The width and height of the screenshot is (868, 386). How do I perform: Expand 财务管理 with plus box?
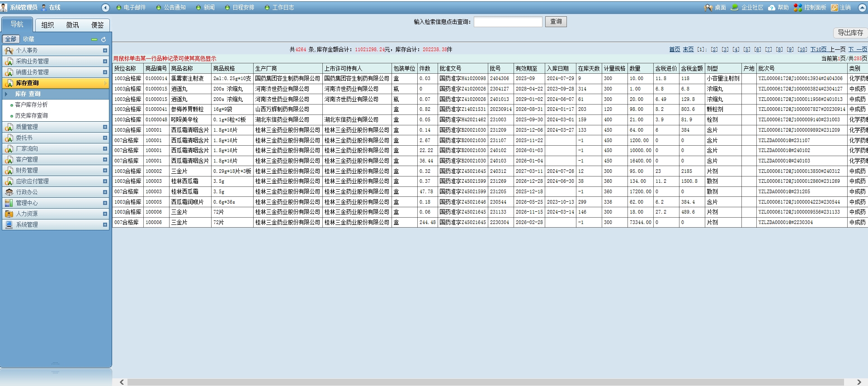coord(105,170)
